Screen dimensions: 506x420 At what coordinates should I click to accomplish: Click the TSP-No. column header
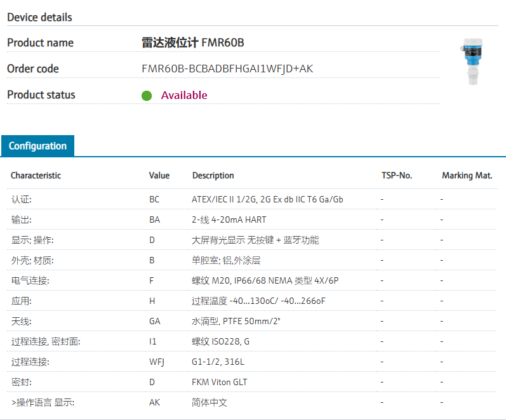[x=397, y=175]
